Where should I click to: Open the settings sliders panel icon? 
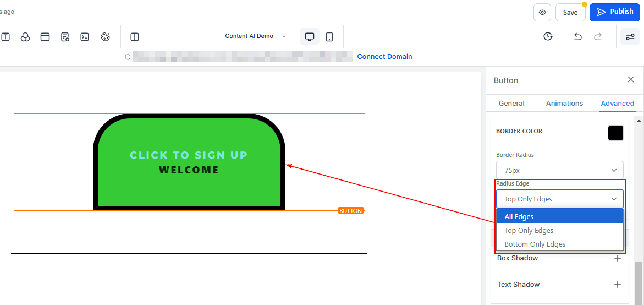pos(630,37)
